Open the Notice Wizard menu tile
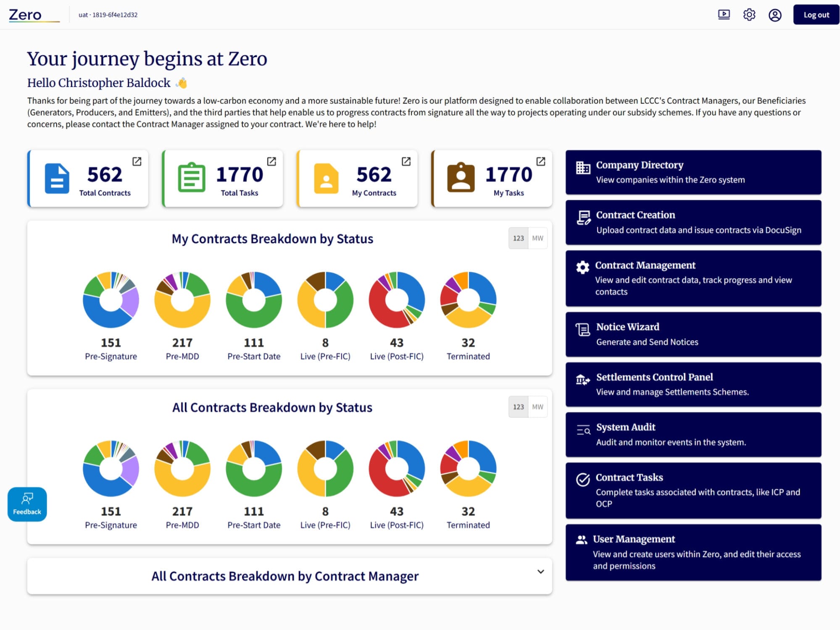This screenshot has width=840, height=630. [693, 334]
